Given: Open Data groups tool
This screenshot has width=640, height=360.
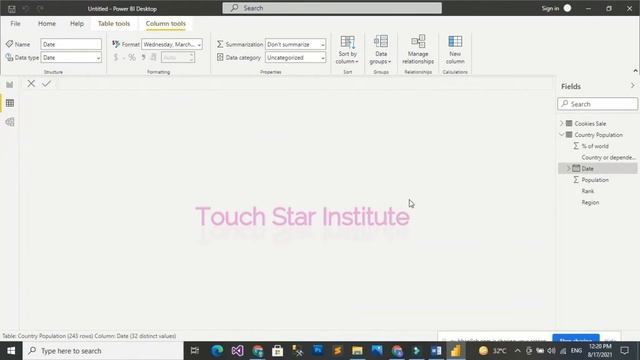Looking at the screenshot, I should (380, 49).
